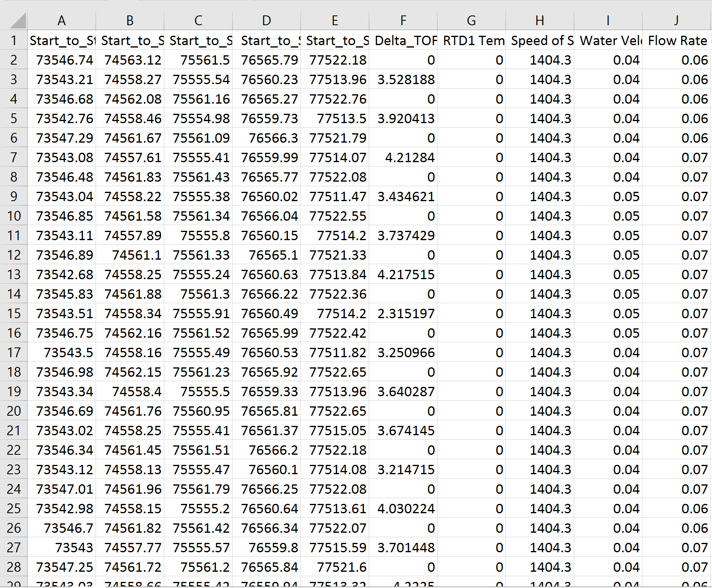Select column E header
712x588 pixels.
(335, 20)
